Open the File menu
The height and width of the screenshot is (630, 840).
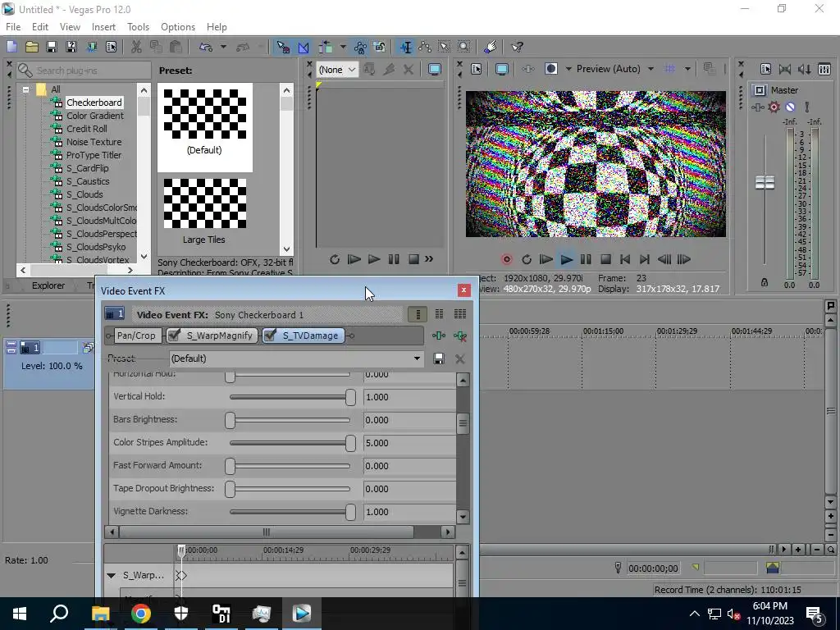pyautogui.click(x=13, y=27)
